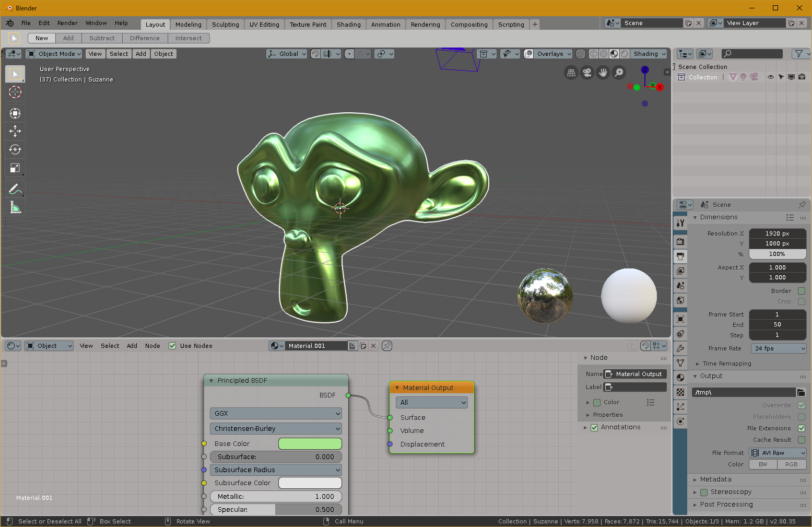The width and height of the screenshot is (812, 527).
Task: Click the Subtract selection mode button
Action: (102, 38)
